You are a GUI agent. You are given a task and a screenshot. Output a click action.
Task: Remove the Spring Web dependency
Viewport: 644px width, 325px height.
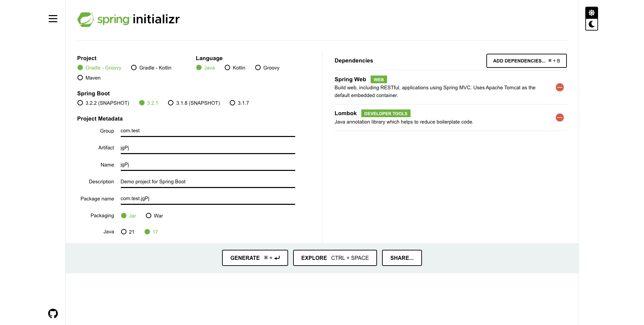point(560,87)
